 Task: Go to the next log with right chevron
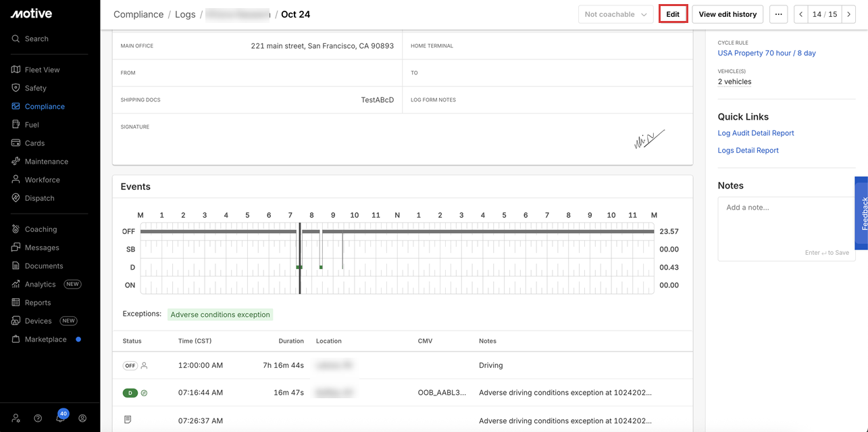click(848, 14)
